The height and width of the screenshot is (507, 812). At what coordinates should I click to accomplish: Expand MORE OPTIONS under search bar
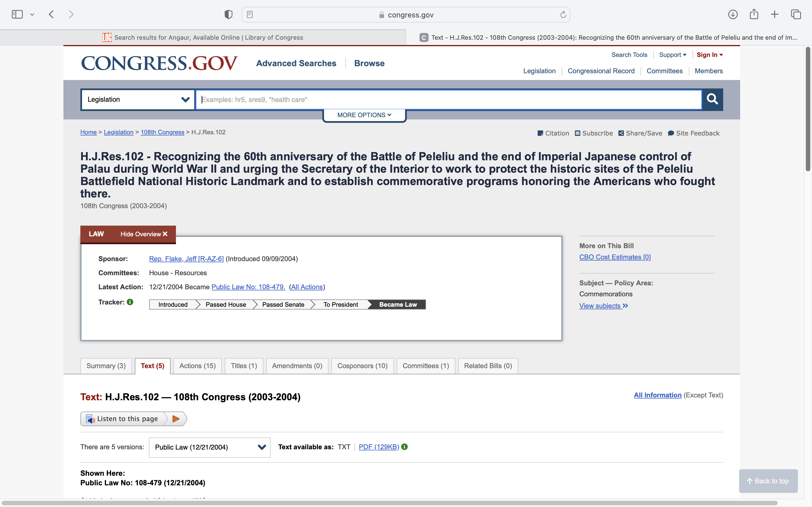coord(364,115)
